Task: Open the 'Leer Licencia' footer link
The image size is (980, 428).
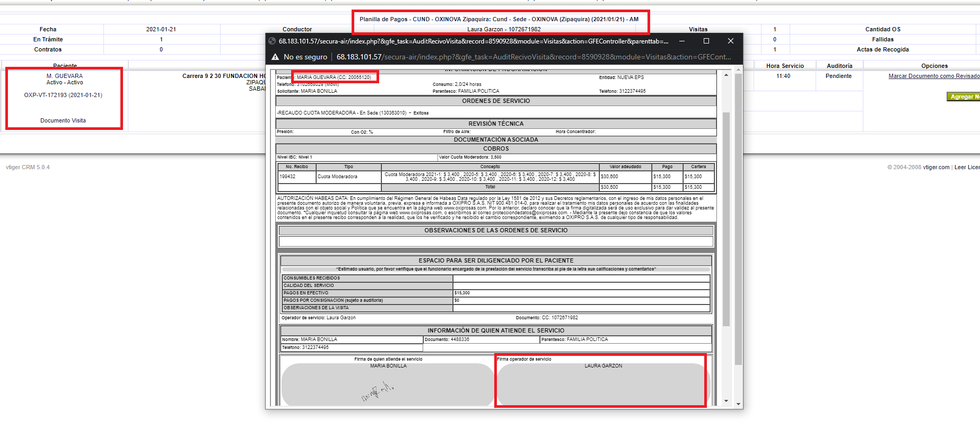Action: 967,167
